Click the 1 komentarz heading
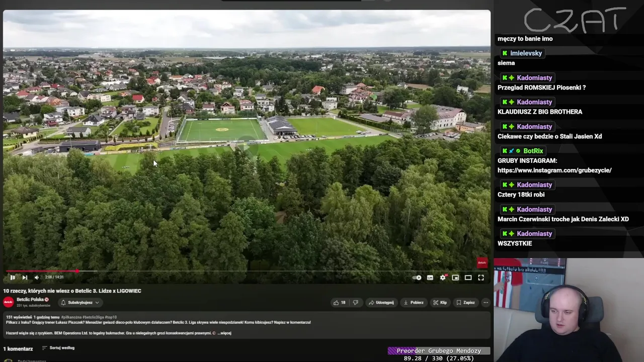 (18, 348)
